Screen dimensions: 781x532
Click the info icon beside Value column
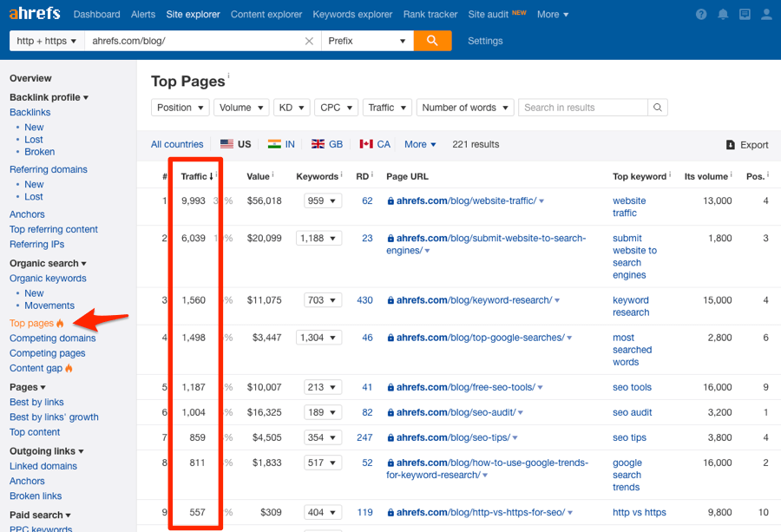tap(273, 174)
